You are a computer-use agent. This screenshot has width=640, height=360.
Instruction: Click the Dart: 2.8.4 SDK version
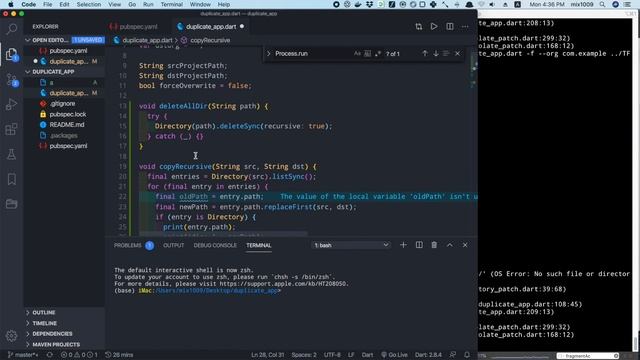pyautogui.click(x=428, y=355)
